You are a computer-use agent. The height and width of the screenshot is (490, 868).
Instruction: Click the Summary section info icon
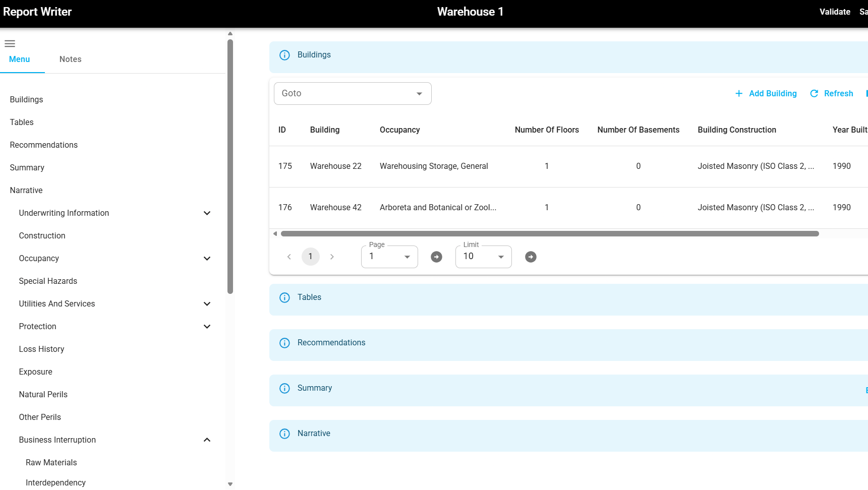pos(284,388)
